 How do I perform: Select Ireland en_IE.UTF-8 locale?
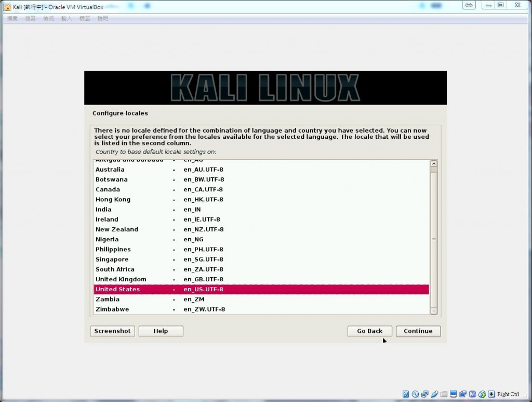click(261, 219)
